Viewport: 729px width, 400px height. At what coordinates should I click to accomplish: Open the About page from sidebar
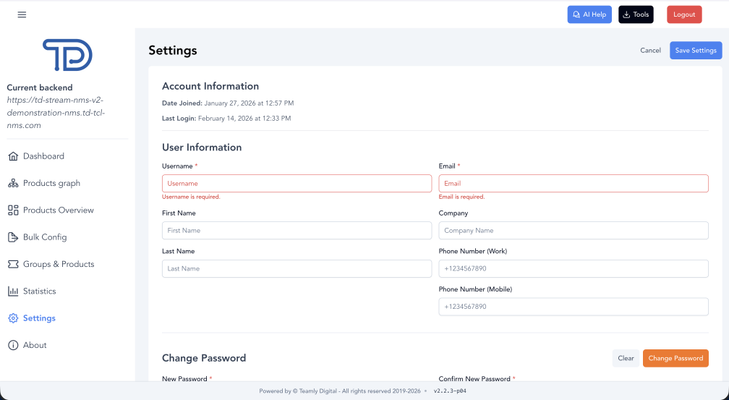pyautogui.click(x=34, y=346)
